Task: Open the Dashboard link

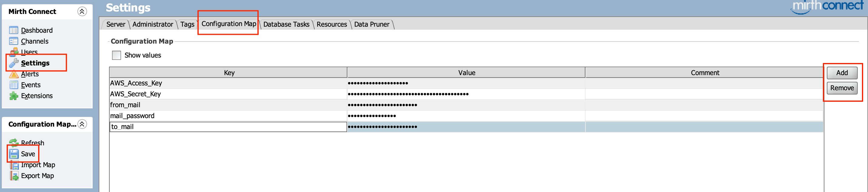Action: coord(37,30)
